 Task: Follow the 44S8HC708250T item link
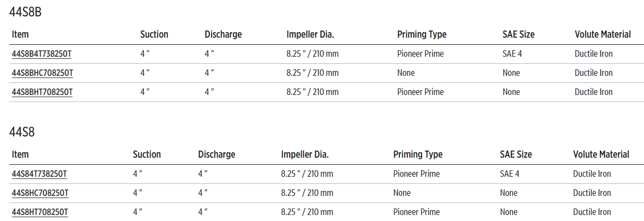click(40, 193)
